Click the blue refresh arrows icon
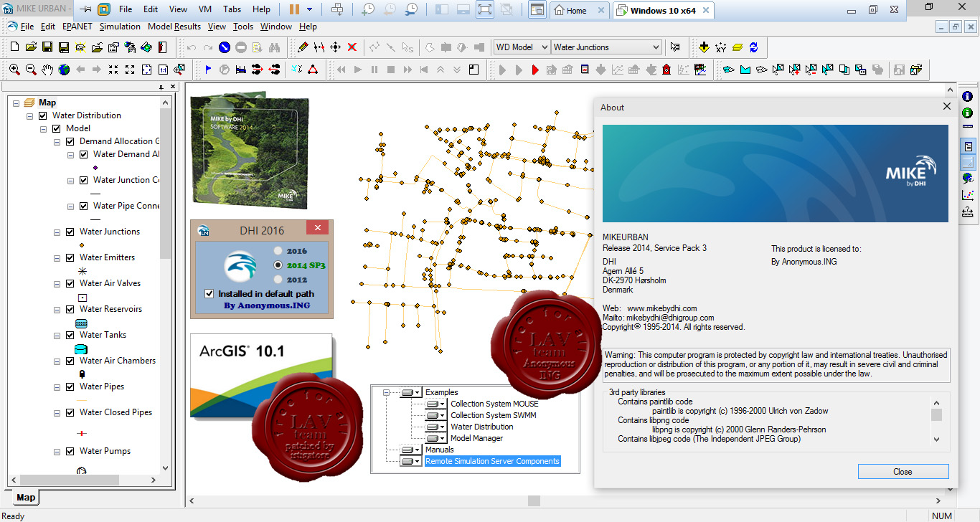 pyautogui.click(x=753, y=47)
